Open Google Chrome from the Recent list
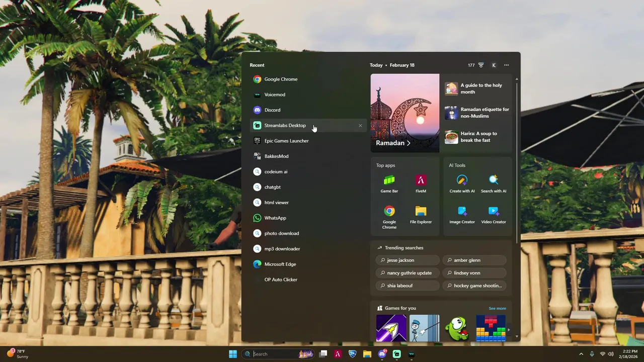 click(x=307, y=79)
